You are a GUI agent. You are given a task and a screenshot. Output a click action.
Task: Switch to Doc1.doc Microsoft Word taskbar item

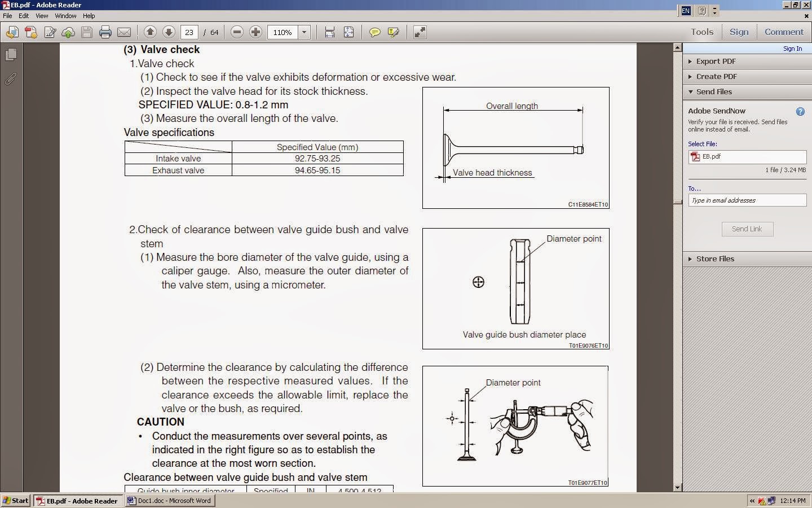(x=169, y=501)
